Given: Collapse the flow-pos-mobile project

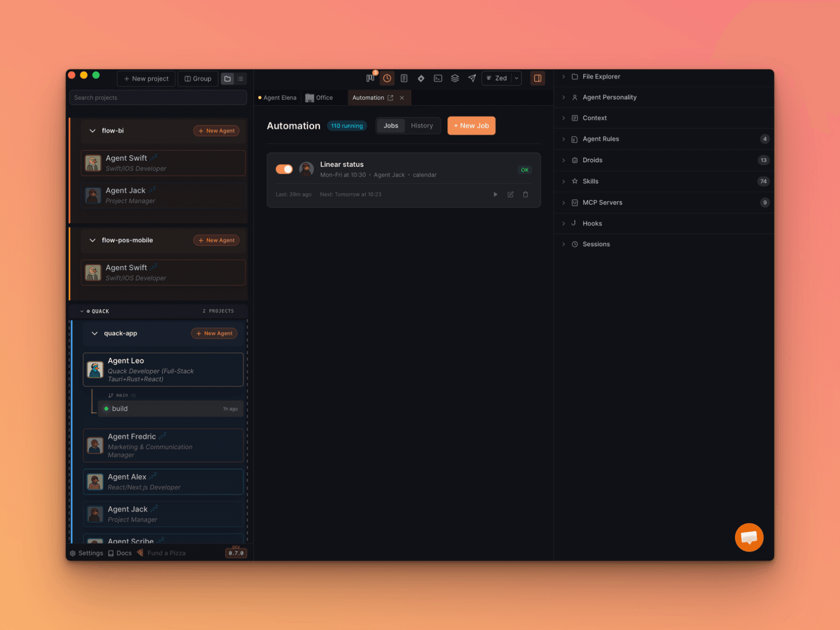Looking at the screenshot, I should click(x=93, y=241).
